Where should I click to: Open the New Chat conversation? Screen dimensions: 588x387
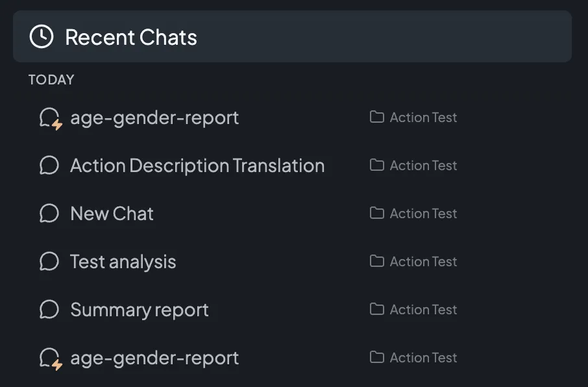tap(112, 214)
